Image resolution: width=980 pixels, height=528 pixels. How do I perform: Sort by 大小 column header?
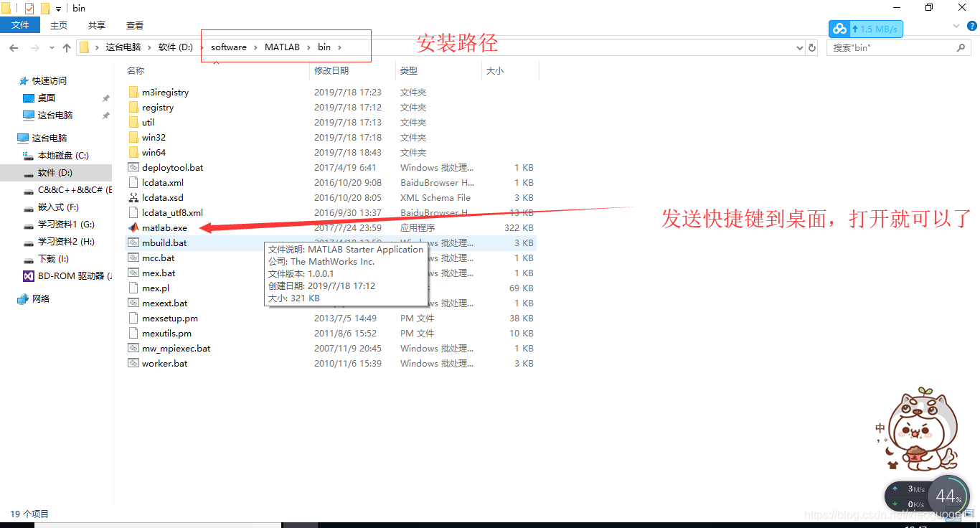(495, 70)
